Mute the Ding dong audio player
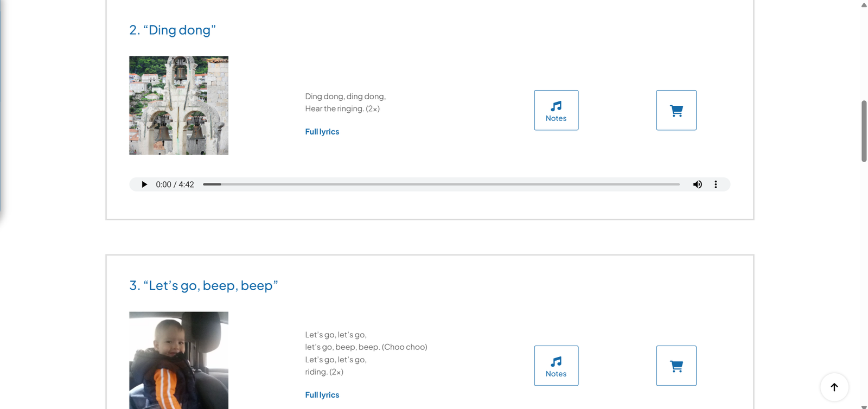Image resolution: width=868 pixels, height=409 pixels. click(698, 184)
